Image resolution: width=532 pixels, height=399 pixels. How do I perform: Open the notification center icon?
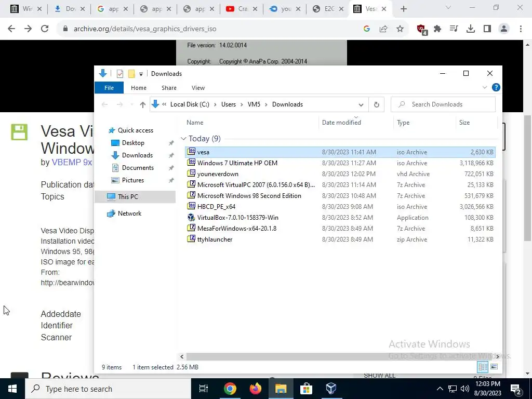coord(515,389)
